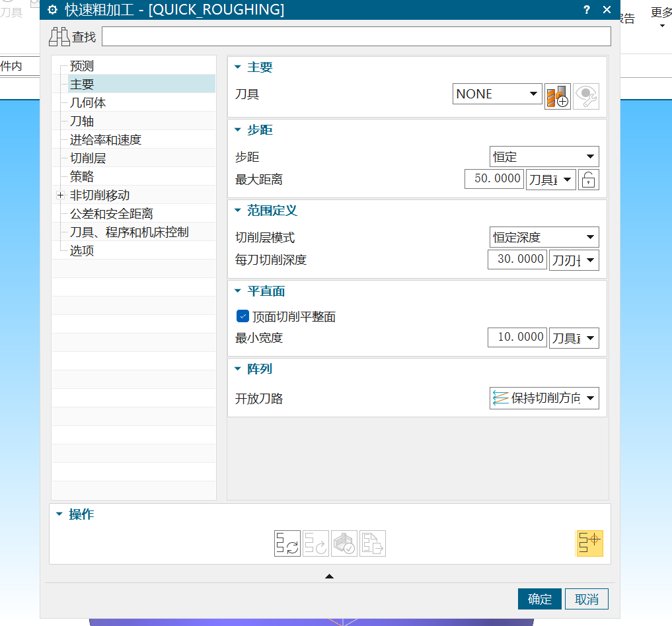Open the 最大距离 unit dropdown
This screenshot has width=672, height=626.
[x=550, y=180]
